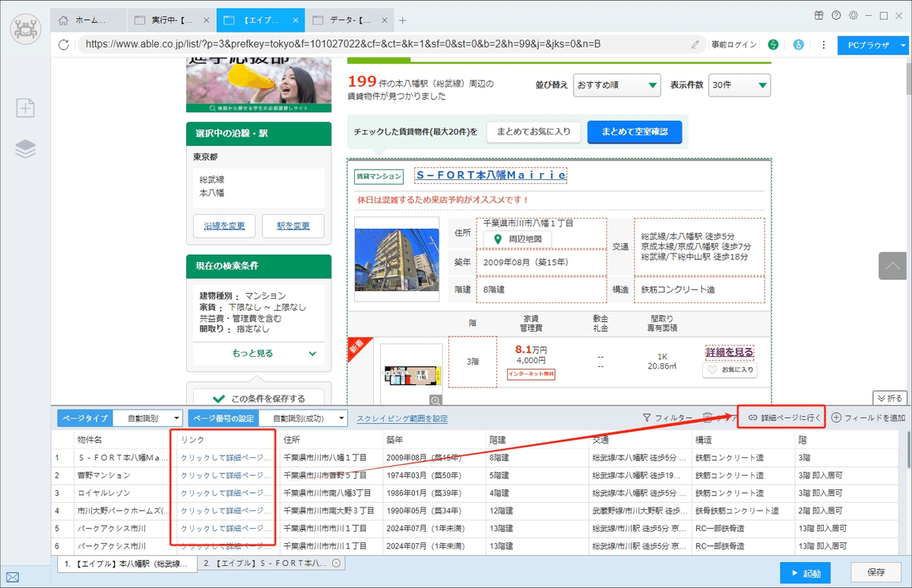
Task: Select bottom tab 2. 【エイブル】S－FORT本八
Action: [x=271, y=563]
